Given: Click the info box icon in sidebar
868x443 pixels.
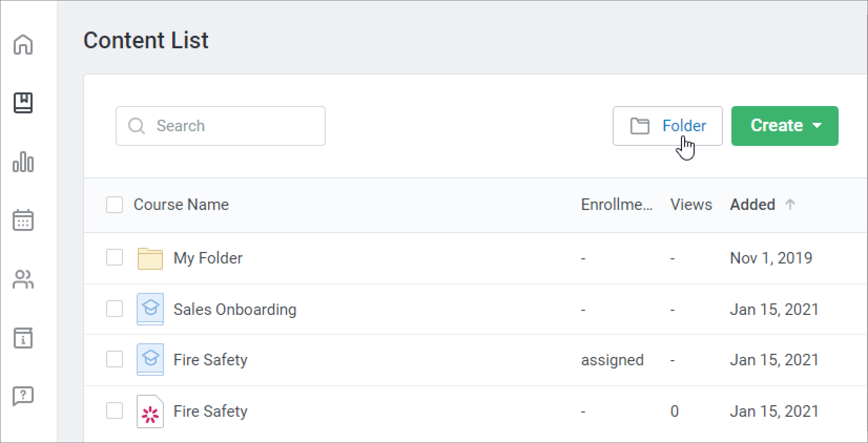Looking at the screenshot, I should coord(23,338).
